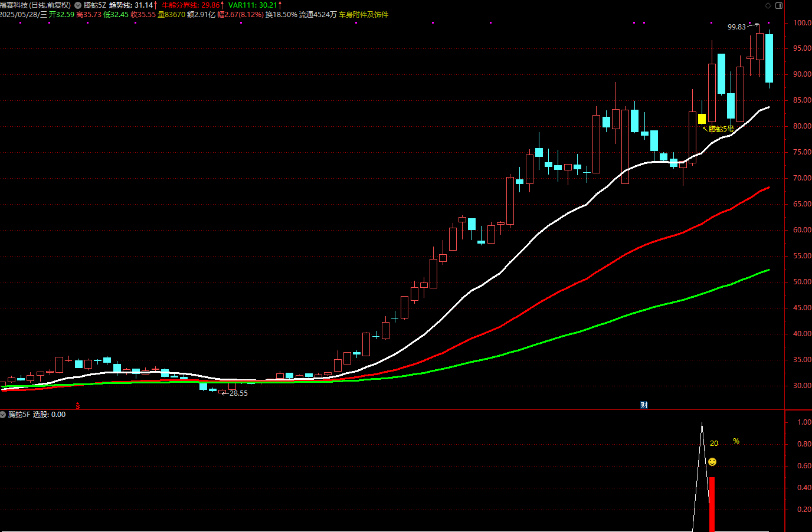Click the diamond icon at top right
Image resolution: width=812 pixels, height=532 pixels.
tap(768, 5)
